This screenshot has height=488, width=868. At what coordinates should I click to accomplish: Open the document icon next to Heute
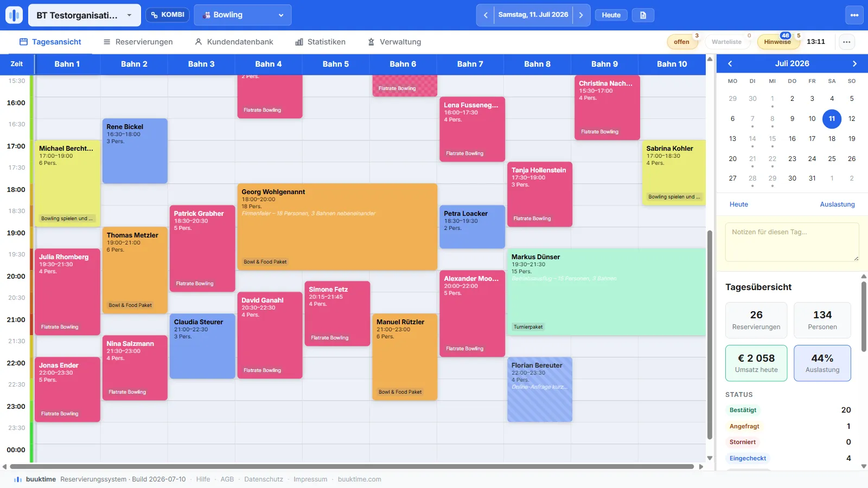coord(643,15)
